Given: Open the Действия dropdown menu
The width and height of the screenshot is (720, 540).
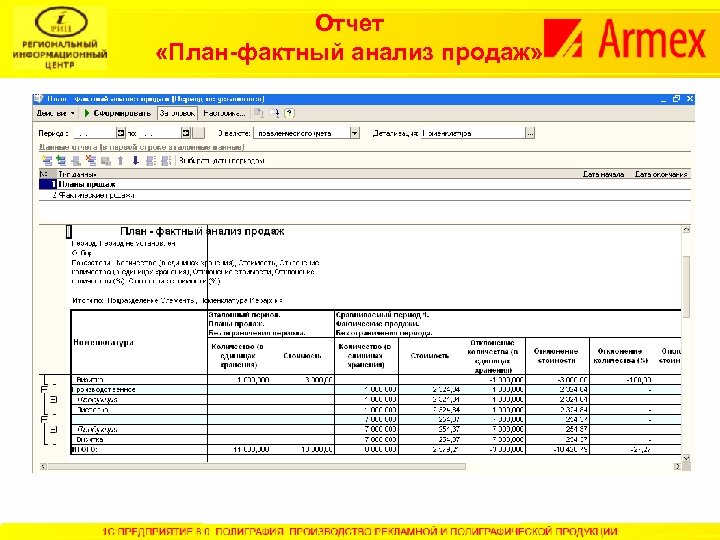Looking at the screenshot, I should pos(56,113).
